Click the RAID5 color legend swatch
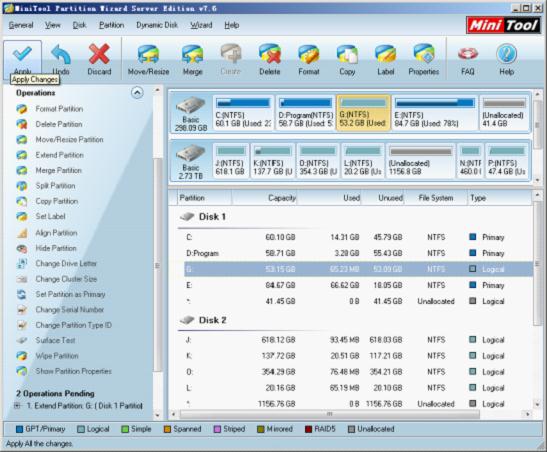Screen dimensions: 547x452 [308, 429]
